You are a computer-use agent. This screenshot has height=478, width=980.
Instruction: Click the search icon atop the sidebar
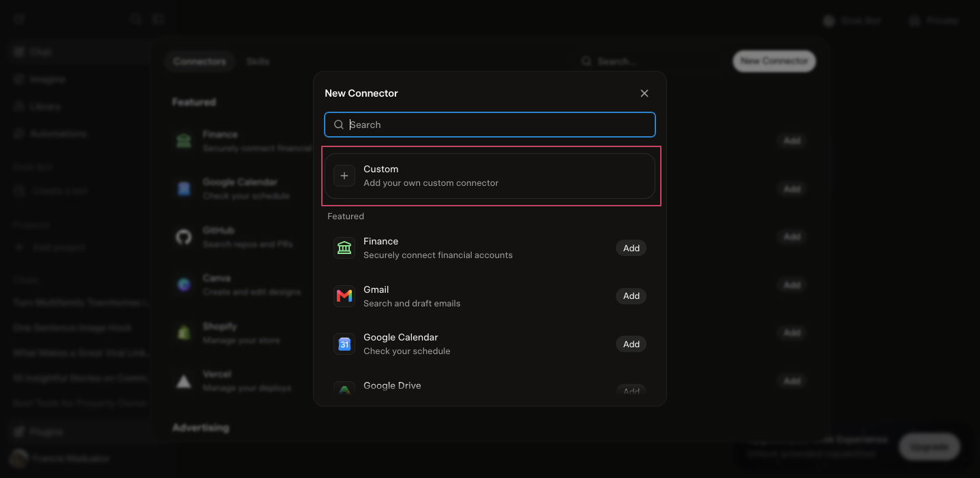[136, 19]
